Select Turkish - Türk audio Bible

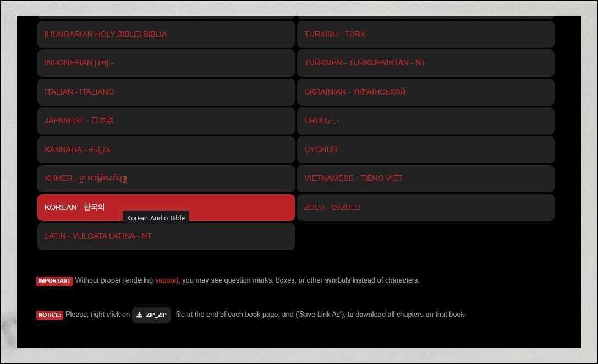426,34
